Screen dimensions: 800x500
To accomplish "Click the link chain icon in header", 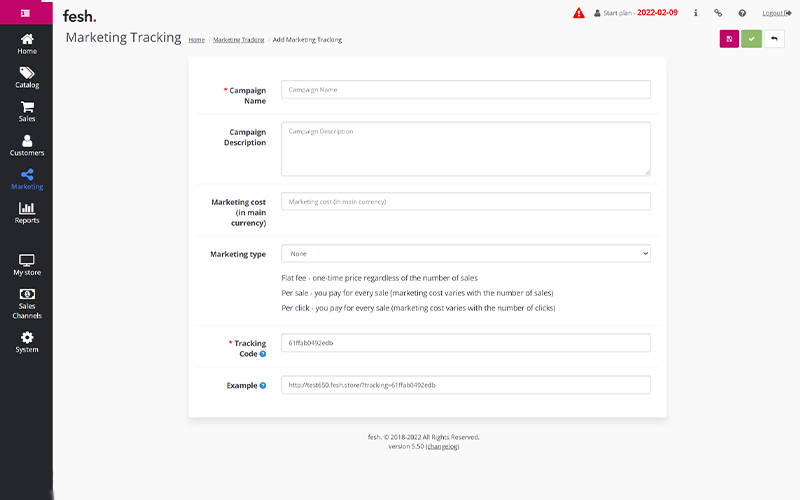I will (x=718, y=14).
